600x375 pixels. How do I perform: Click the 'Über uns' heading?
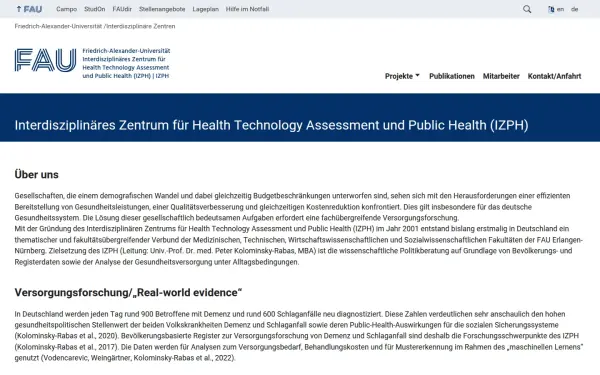click(x=36, y=174)
